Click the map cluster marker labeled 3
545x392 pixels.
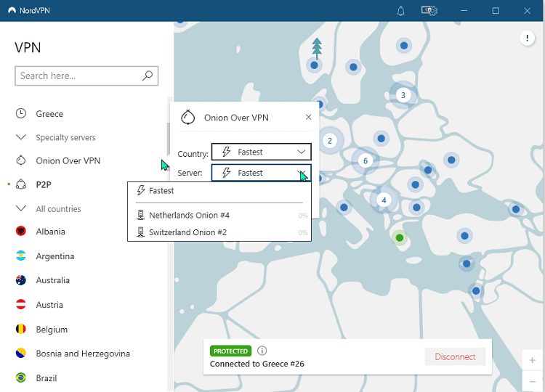403,95
